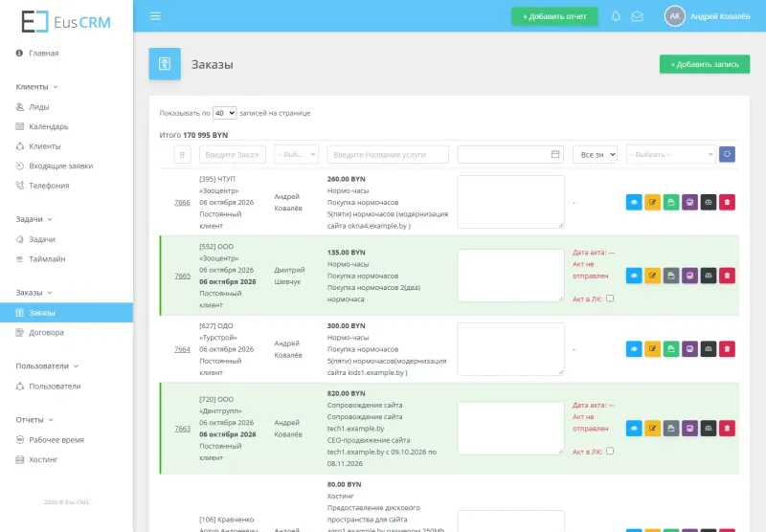The image size is (766, 532).
Task: Edit order 7666 with the yellow pencil icon
Action: pos(652,202)
